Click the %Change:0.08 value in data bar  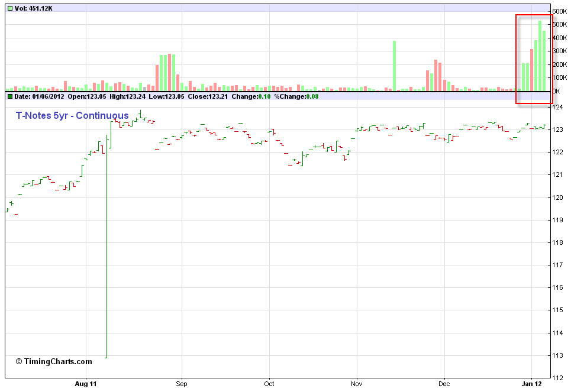pos(296,96)
